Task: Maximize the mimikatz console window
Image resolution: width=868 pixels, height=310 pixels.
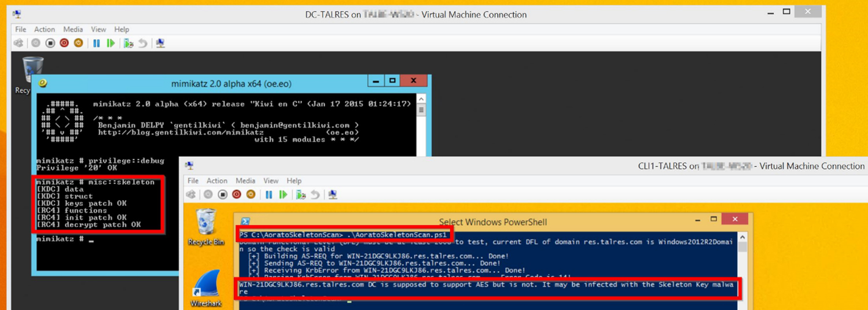Action: point(392,82)
